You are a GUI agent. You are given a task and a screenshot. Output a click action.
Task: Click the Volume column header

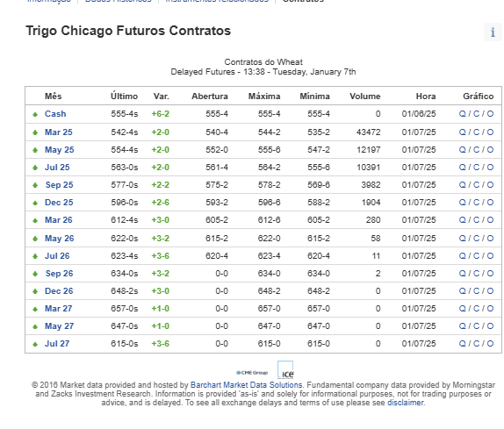[364, 96]
